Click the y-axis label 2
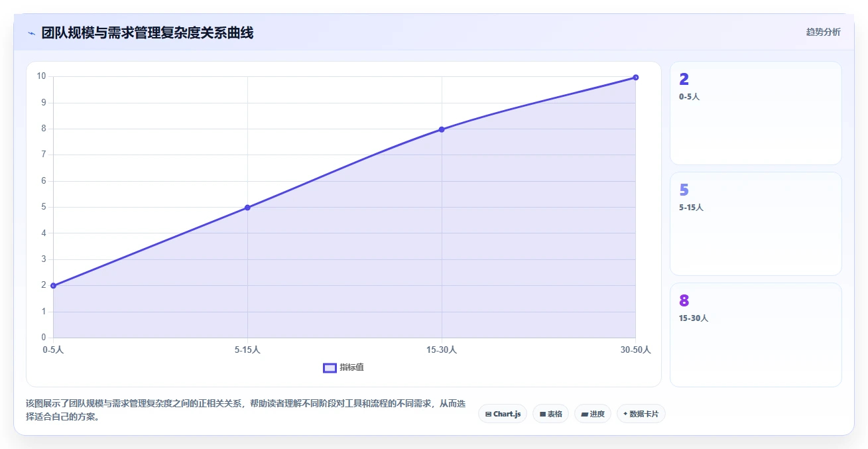Image resolution: width=868 pixels, height=449 pixels. tap(44, 285)
